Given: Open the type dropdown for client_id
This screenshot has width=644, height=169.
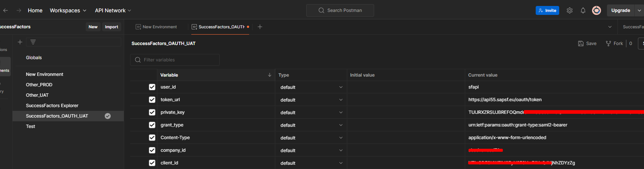Looking at the screenshot, I should (x=311, y=163).
